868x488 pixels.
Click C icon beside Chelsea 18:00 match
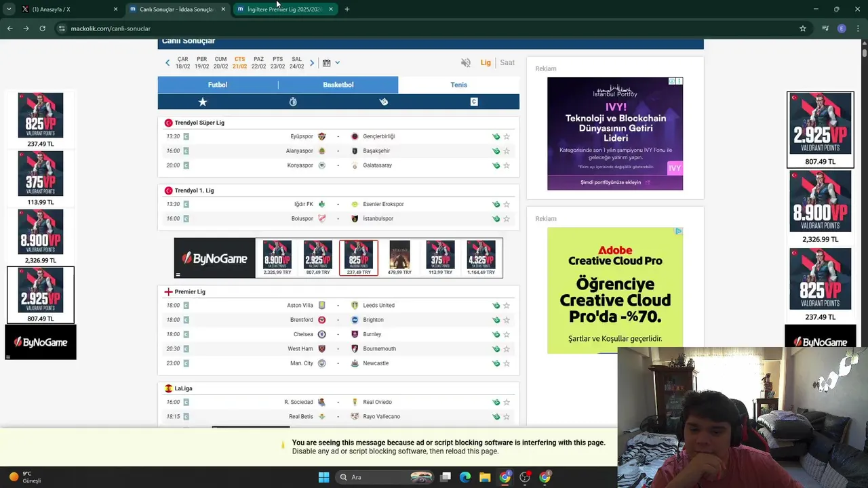click(186, 334)
